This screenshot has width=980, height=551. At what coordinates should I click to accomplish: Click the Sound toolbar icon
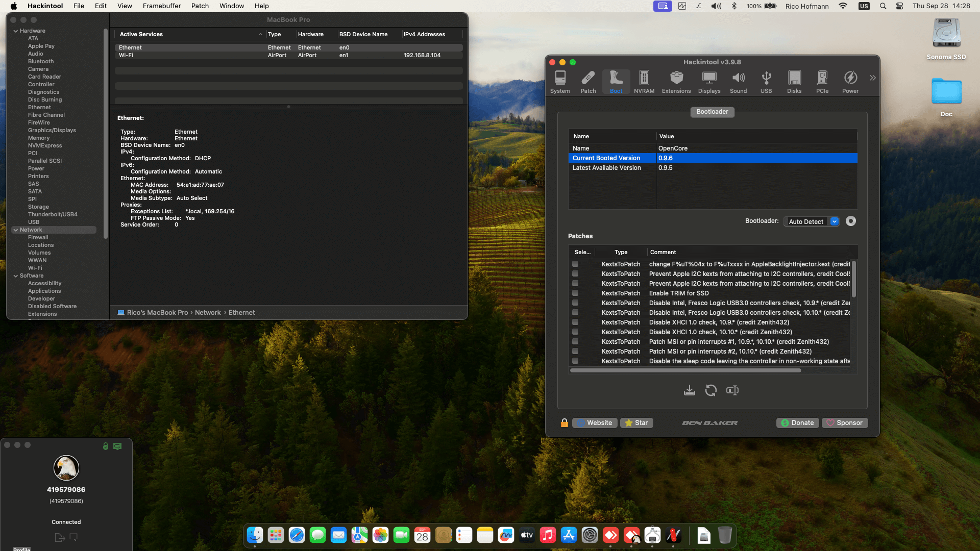coord(738,82)
